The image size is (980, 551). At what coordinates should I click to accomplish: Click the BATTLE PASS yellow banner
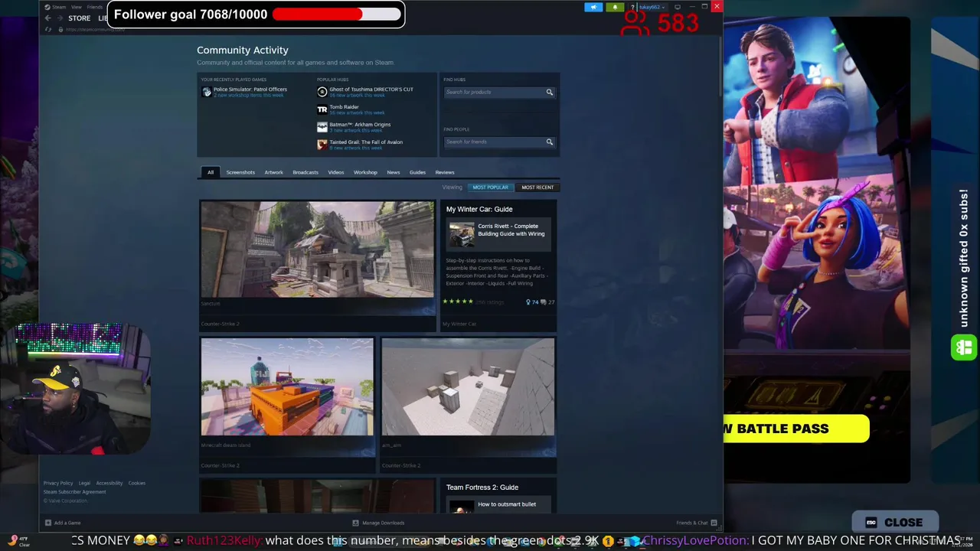(796, 429)
